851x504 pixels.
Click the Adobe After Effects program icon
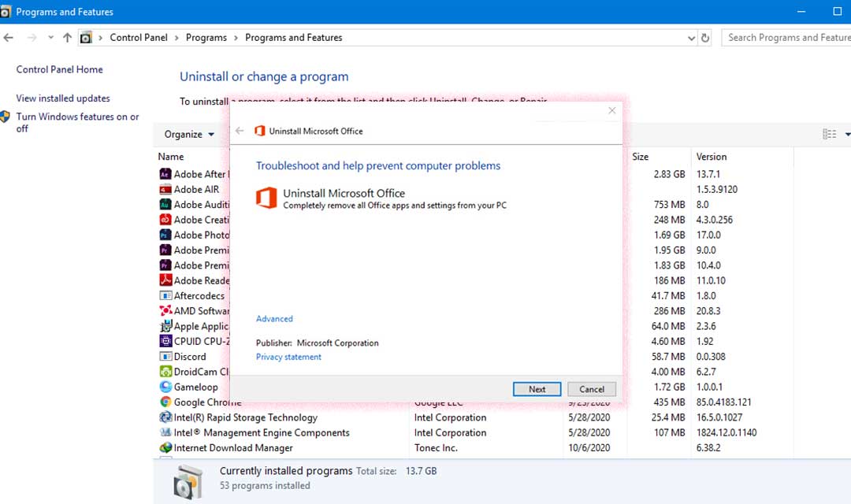point(165,174)
